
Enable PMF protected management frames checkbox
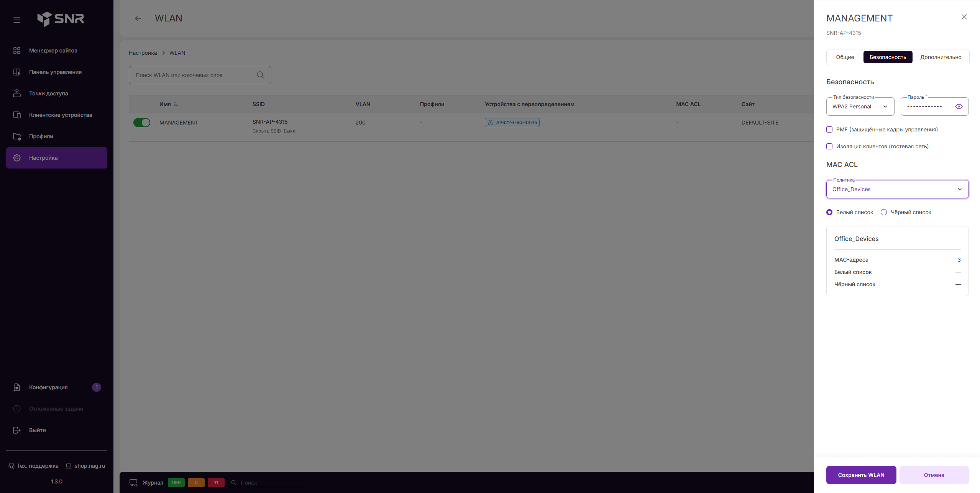tap(829, 129)
